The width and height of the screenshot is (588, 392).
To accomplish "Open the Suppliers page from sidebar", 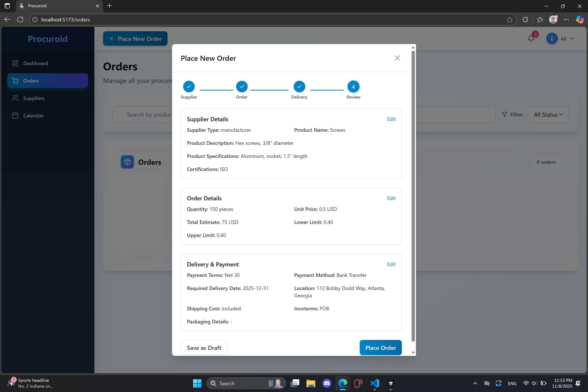I will 34,98.
